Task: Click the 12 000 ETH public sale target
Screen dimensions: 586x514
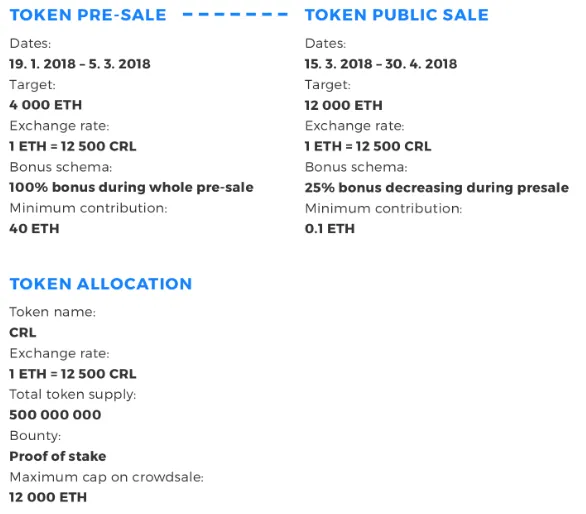Action: [x=343, y=105]
